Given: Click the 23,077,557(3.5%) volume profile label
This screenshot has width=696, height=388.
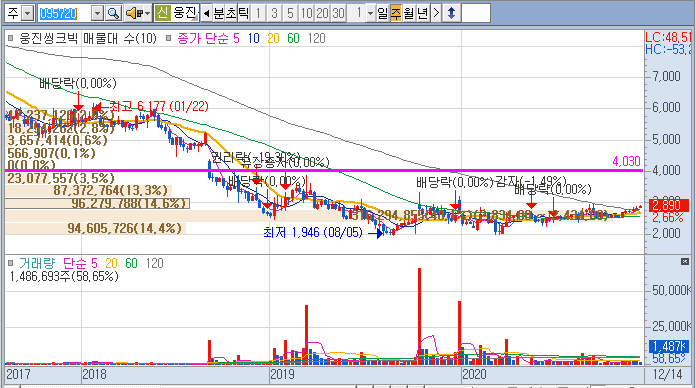Looking at the screenshot, I should tap(61, 178).
